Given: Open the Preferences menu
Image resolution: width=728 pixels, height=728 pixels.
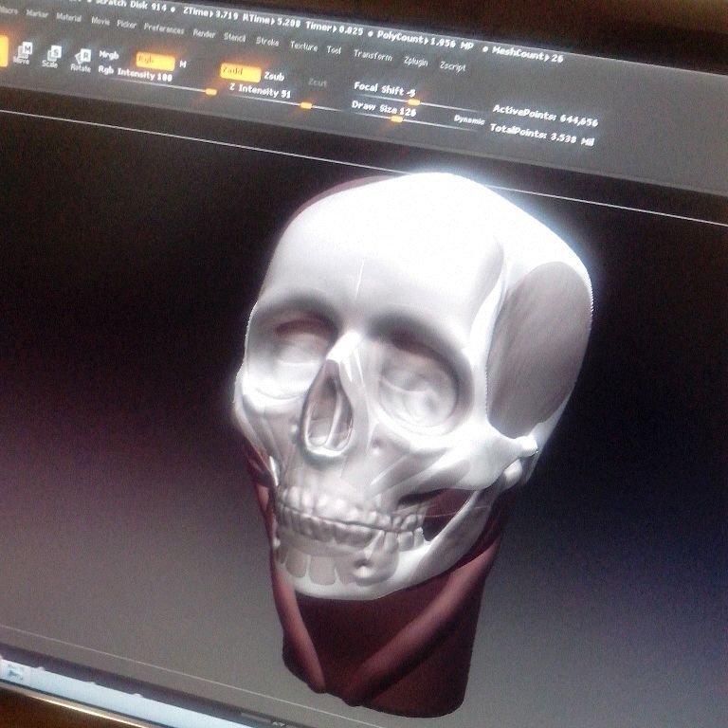Looking at the screenshot, I should pos(163,28).
